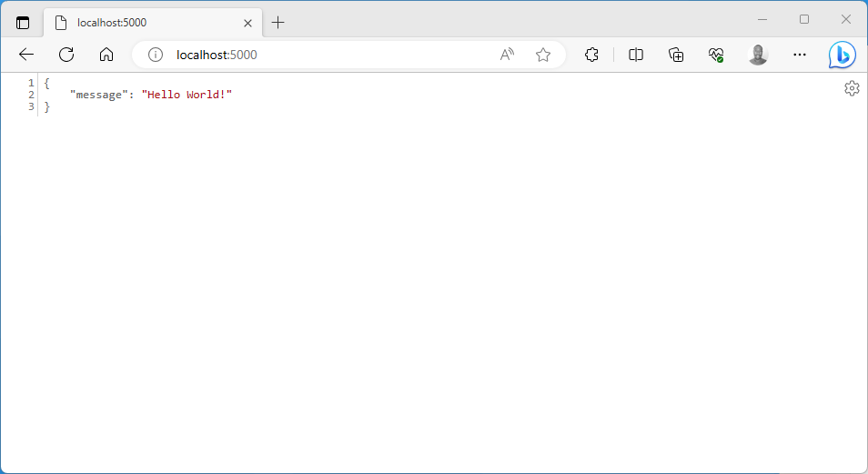Open the Extensions menu
Screen dimensions: 868x474
pos(591,55)
